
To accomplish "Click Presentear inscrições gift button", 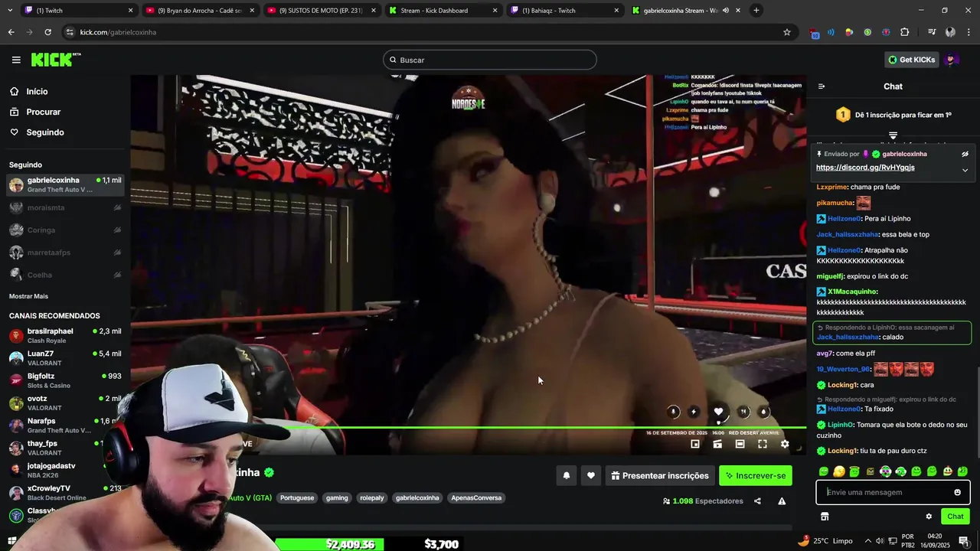I will 659,475.
